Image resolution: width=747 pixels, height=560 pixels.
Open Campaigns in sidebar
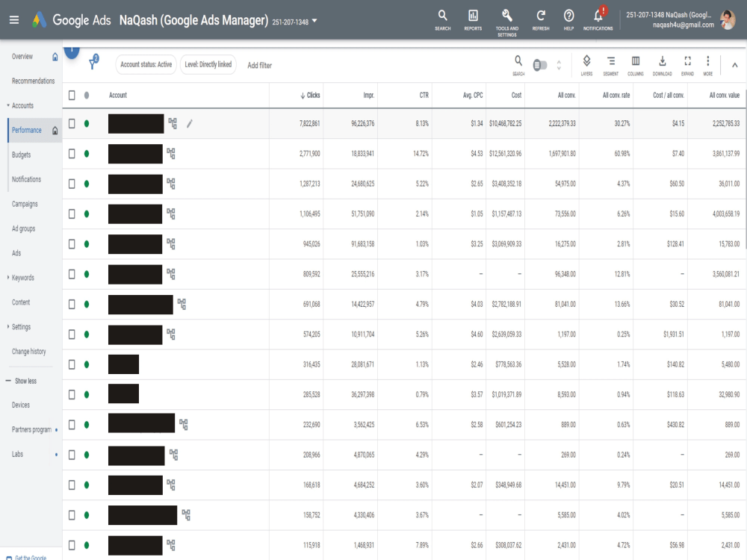25,204
